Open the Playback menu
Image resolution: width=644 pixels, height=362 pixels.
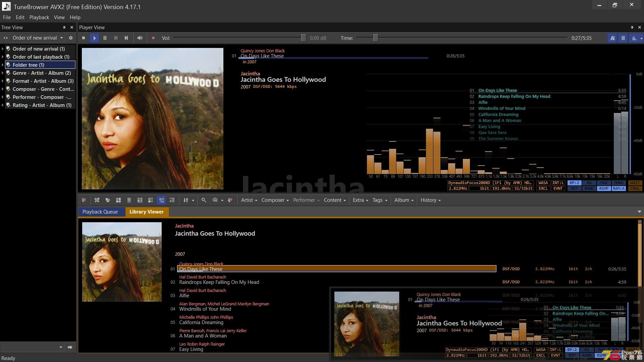39,17
